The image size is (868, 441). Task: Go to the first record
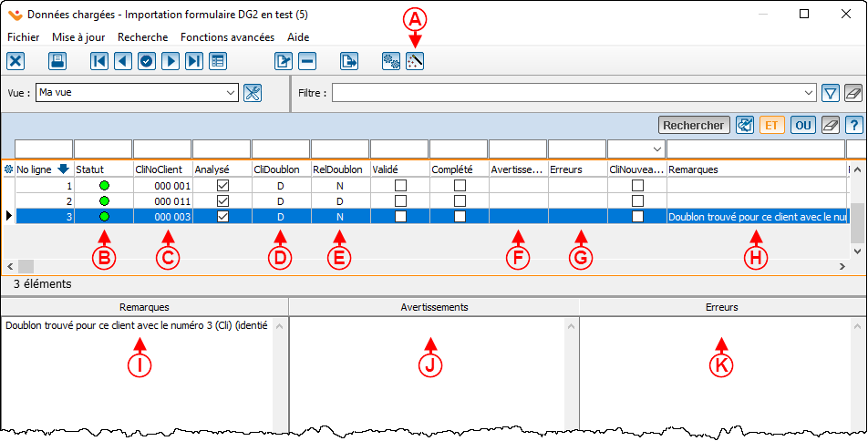[99, 61]
